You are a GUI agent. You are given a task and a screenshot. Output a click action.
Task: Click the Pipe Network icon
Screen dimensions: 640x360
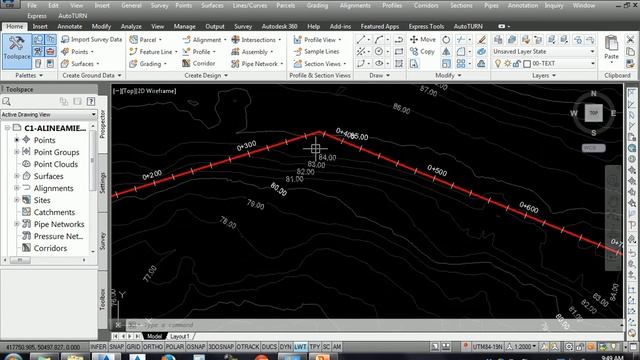click(x=235, y=64)
